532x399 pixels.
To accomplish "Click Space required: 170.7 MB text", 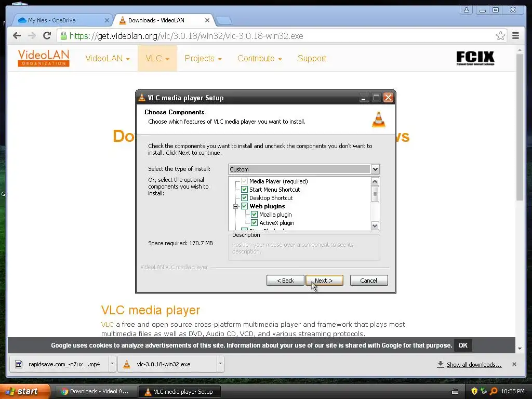I will tap(180, 243).
